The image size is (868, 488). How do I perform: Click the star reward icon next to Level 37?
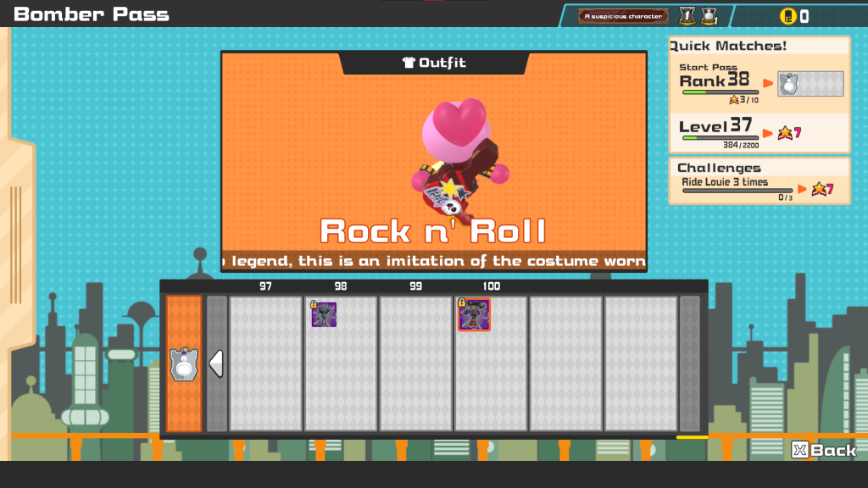(x=785, y=133)
